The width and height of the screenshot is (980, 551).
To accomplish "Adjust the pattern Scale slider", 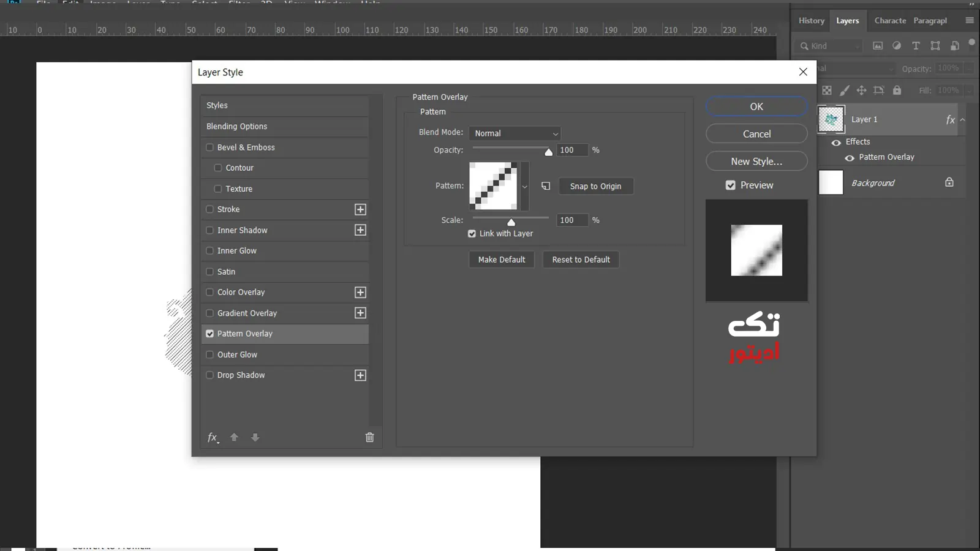I will (x=511, y=221).
